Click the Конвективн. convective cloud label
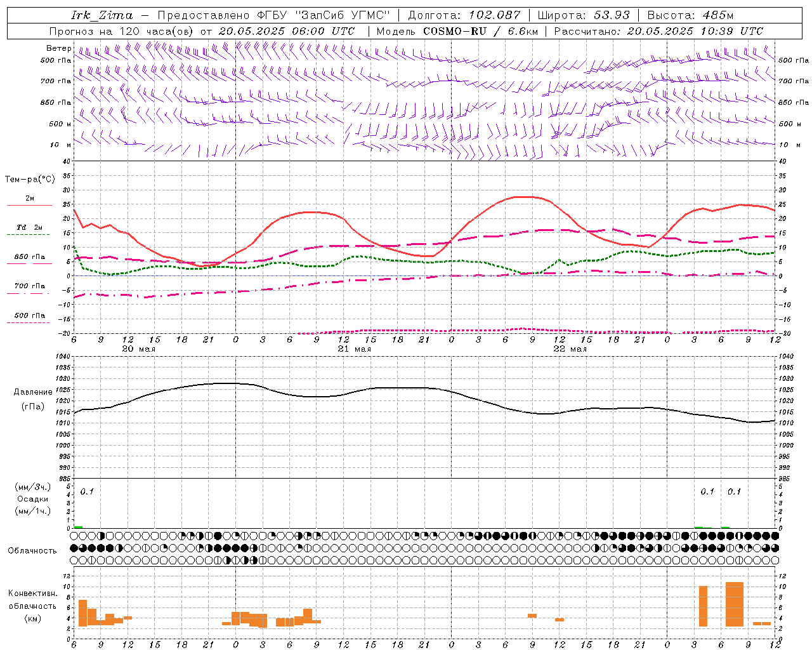This screenshot has height=650, width=812. 33,594
